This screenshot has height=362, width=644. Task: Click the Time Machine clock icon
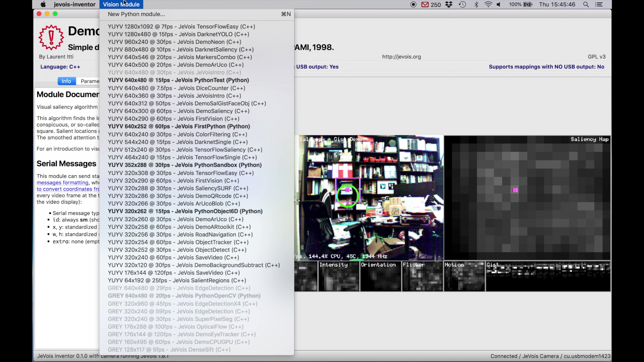(x=462, y=4)
